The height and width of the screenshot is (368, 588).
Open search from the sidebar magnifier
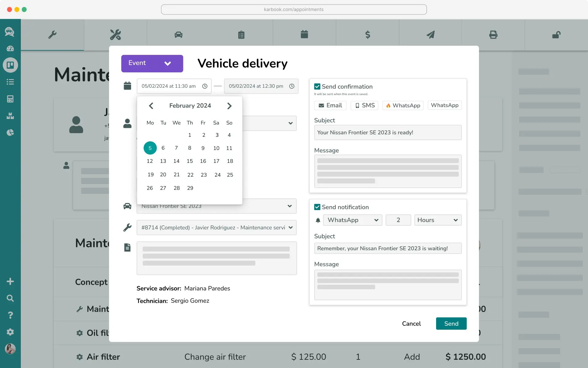coord(10,298)
